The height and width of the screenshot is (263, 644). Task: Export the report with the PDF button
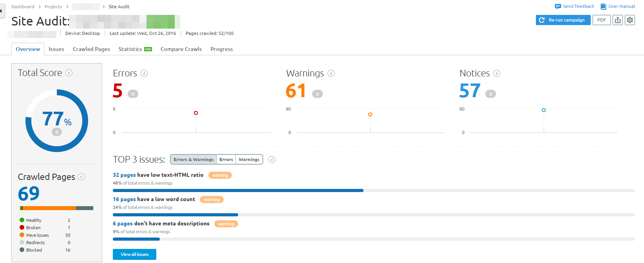tap(601, 20)
